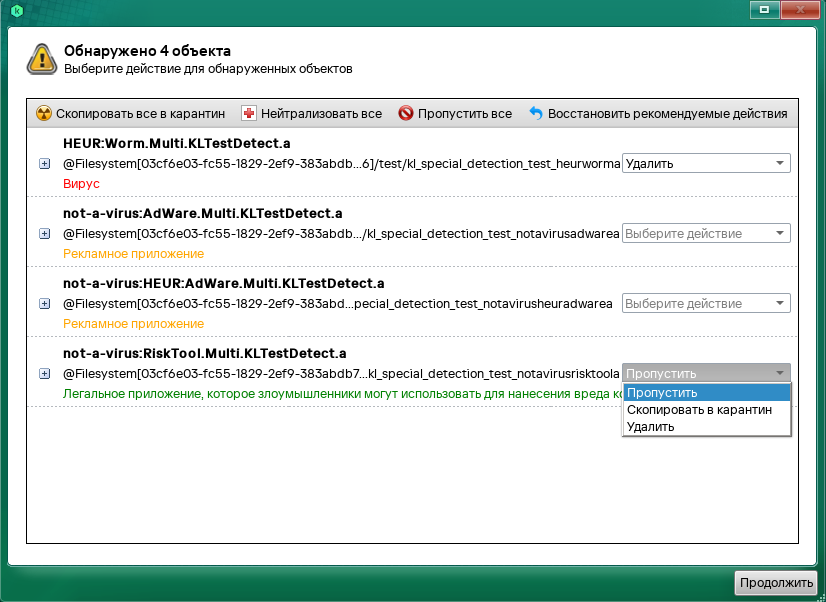
Task: Click the red cross neutralize icon
Action: point(249,114)
